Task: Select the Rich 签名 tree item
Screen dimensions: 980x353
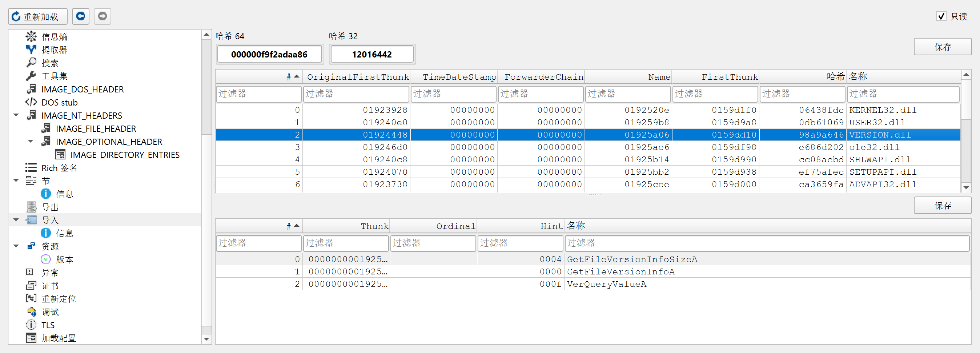Action: coord(59,167)
